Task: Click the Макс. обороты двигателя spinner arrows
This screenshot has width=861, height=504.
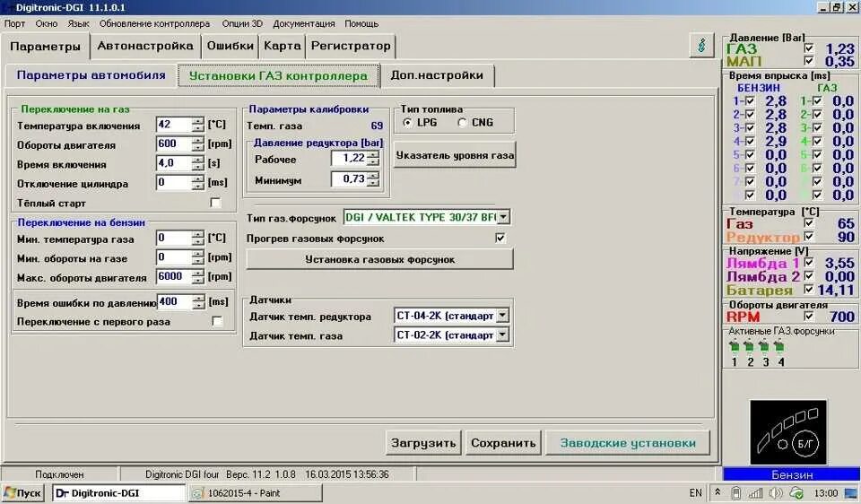Action: click(197, 277)
